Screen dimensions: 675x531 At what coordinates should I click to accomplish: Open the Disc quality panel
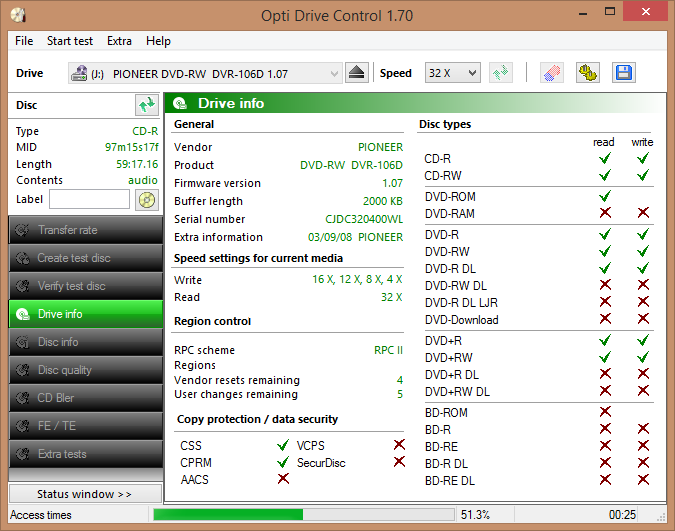[86, 370]
